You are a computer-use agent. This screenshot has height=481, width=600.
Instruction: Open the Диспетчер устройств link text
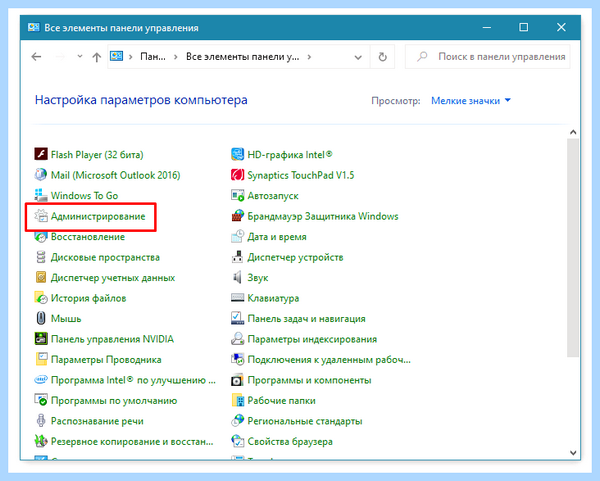click(x=295, y=257)
